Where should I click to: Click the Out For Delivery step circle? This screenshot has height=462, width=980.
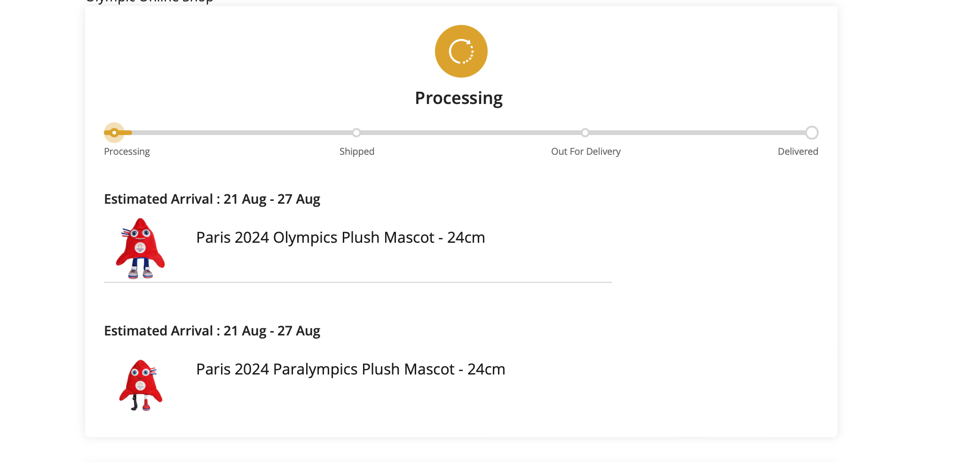pyautogui.click(x=585, y=133)
